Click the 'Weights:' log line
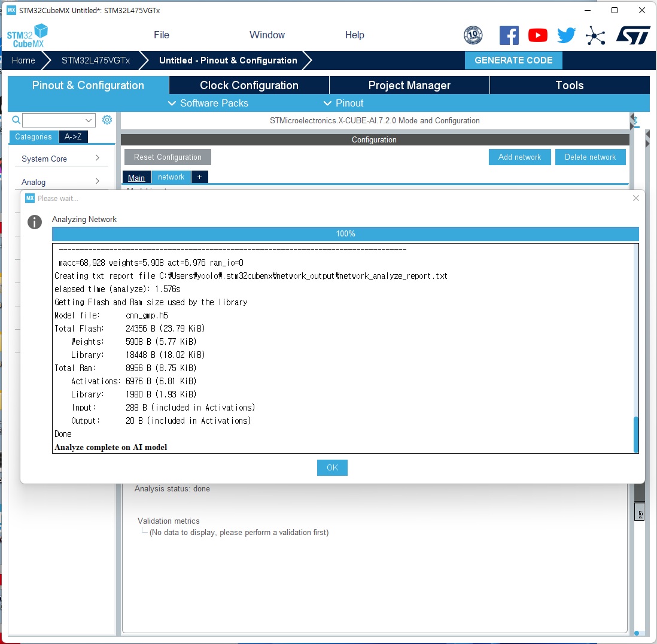This screenshot has width=657, height=644. [133, 342]
